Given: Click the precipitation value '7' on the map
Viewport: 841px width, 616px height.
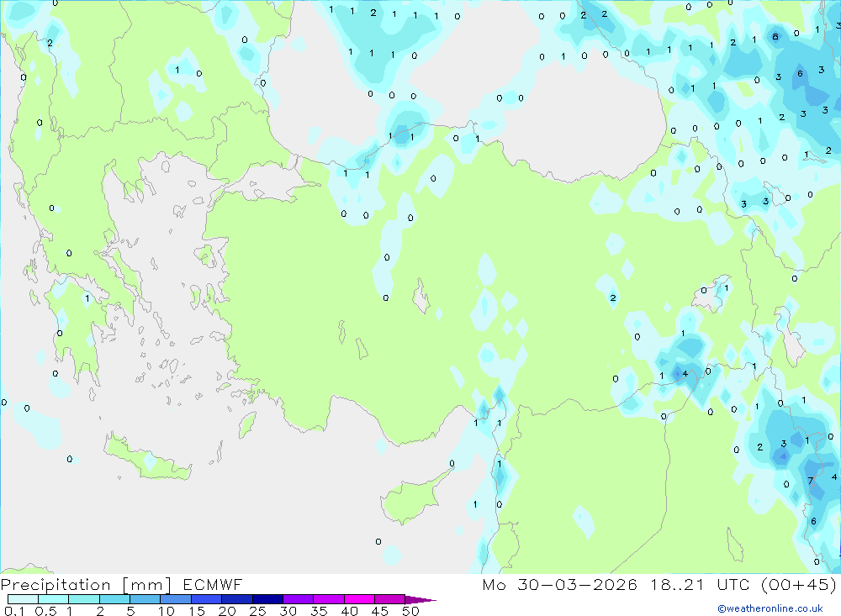Looking at the screenshot, I should (811, 481).
